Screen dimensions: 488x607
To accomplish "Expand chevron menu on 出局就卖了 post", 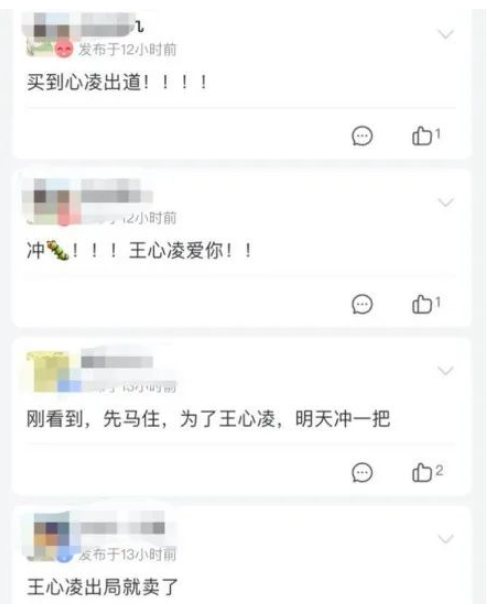I will (445, 538).
